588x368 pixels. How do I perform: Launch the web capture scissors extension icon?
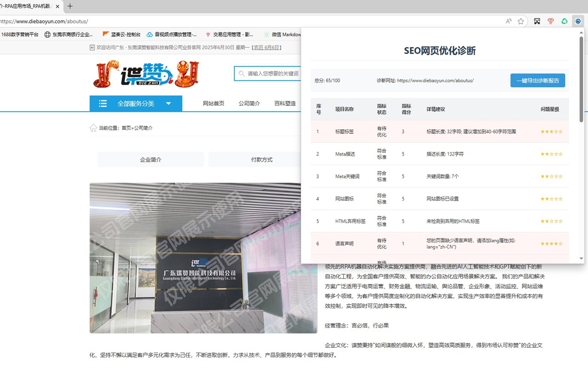coord(537,21)
